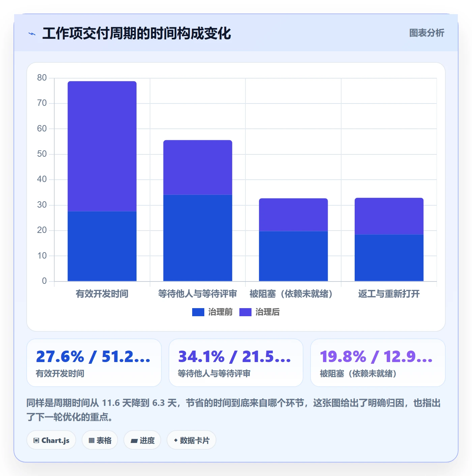
Task: Open the 19.8% / 12.9… 被阻塞 card
Action: coord(378,363)
